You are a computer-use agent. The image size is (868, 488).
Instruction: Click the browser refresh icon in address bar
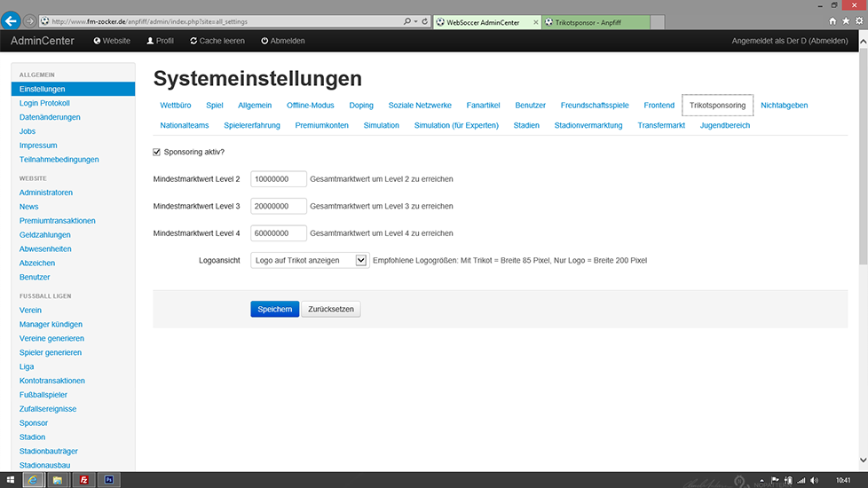pyautogui.click(x=425, y=20)
